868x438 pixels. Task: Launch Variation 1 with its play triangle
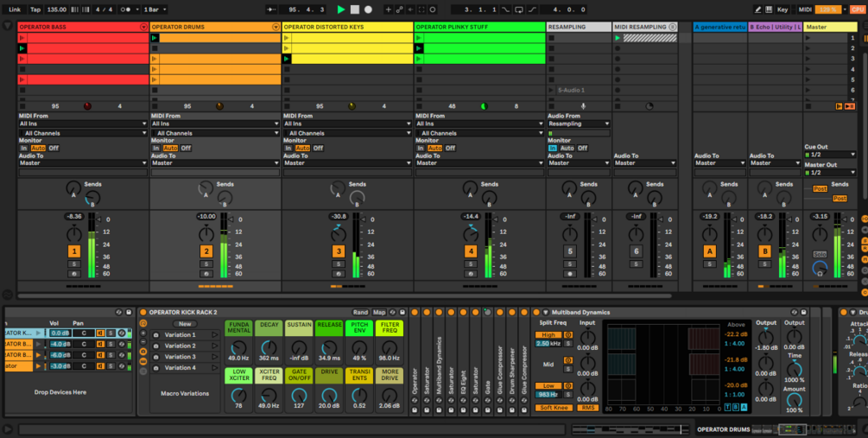pos(215,335)
